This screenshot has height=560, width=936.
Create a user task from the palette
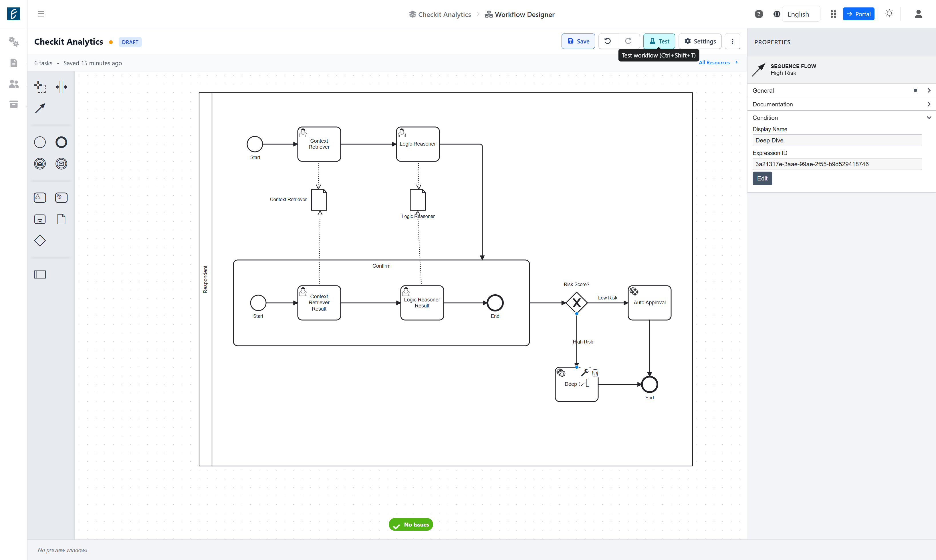(x=40, y=198)
